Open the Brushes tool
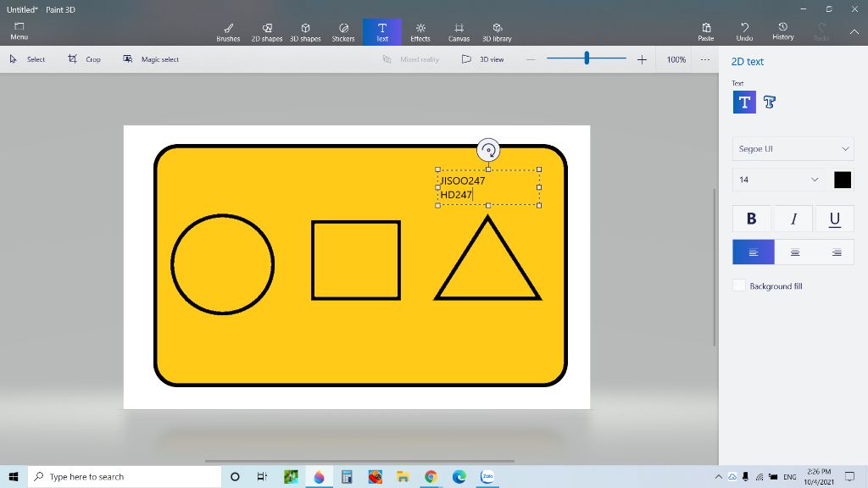 [228, 32]
